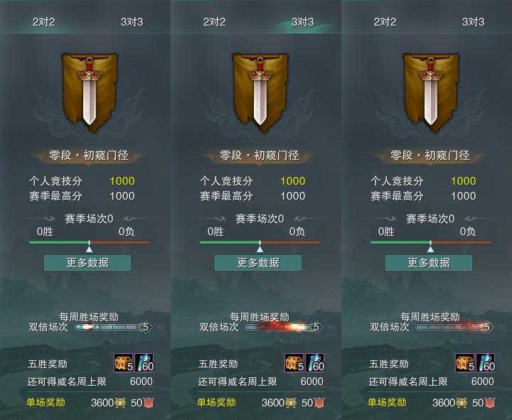Click the red prestige icon in left panel
Viewport: 512px width, 420px height.
click(149, 403)
